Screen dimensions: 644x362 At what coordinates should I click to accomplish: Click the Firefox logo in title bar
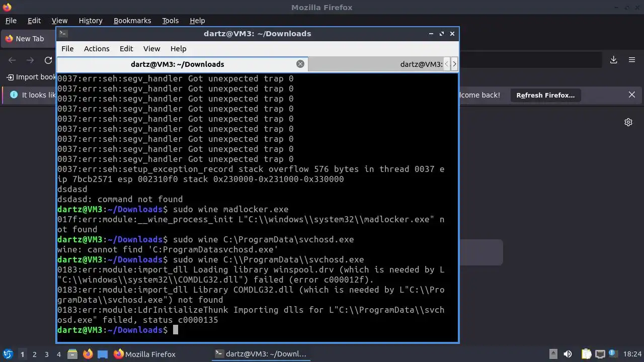[7, 8]
